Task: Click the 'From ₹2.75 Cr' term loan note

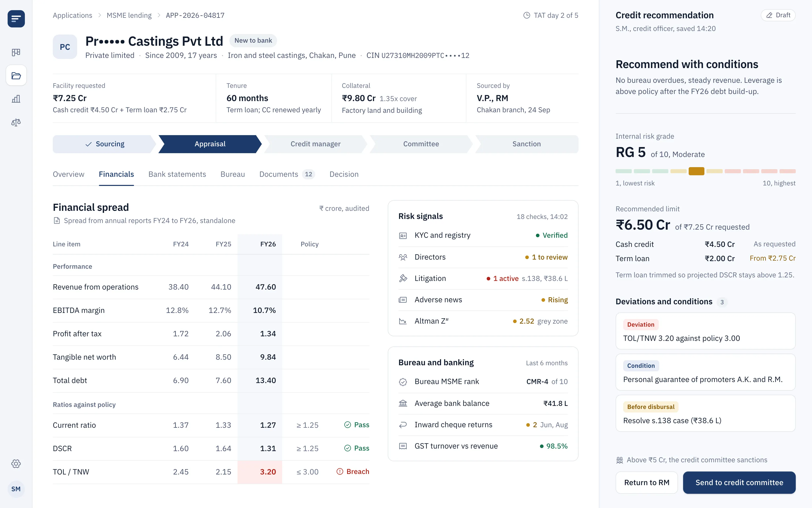Action: coord(772,258)
